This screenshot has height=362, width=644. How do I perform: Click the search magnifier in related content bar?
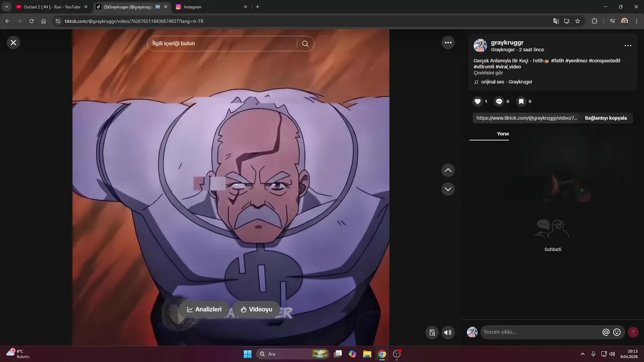(305, 44)
